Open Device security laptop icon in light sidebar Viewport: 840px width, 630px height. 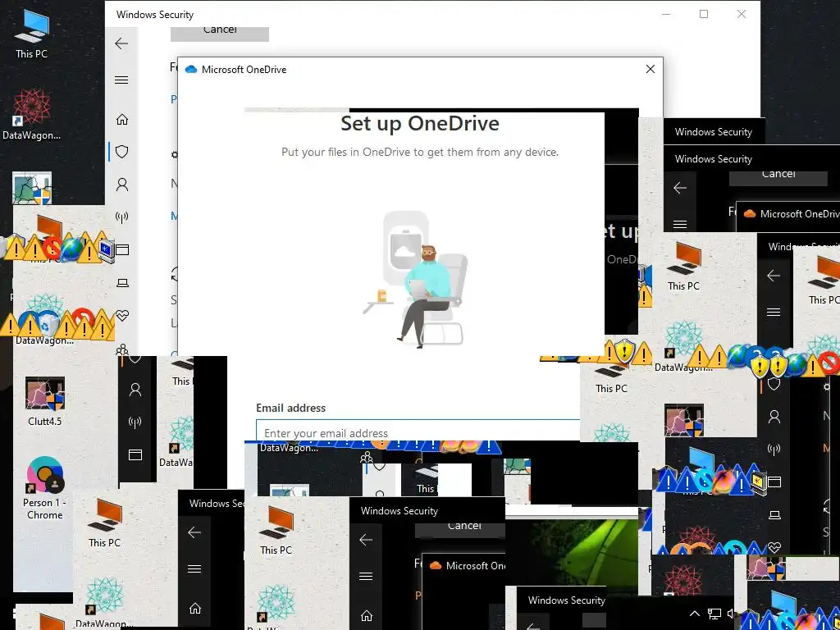point(123,283)
